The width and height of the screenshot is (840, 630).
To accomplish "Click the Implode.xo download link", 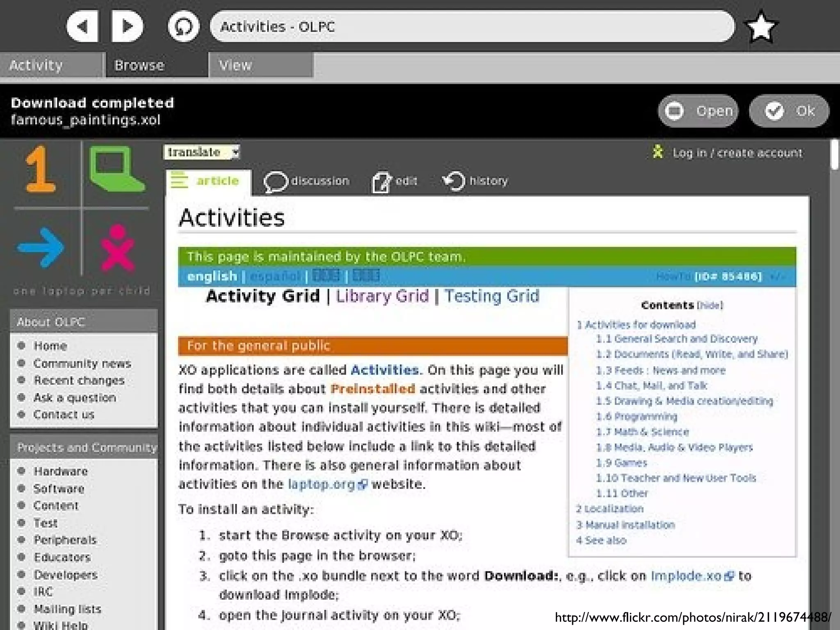I will point(692,576).
